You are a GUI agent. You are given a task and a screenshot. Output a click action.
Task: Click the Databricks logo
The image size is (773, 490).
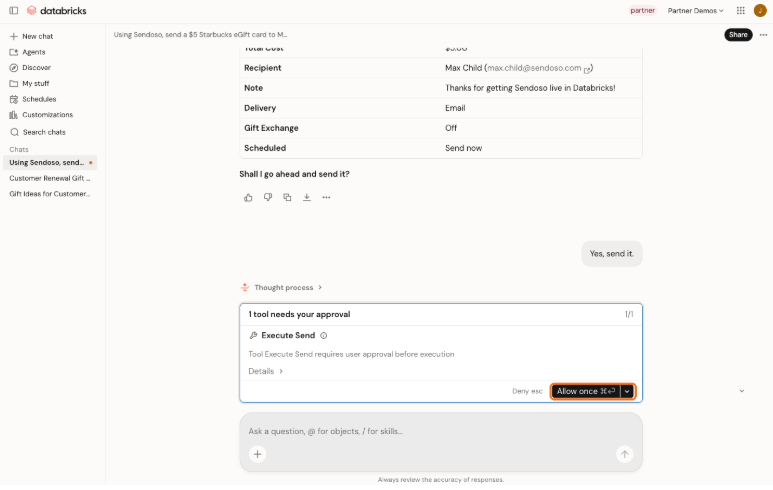click(x=57, y=10)
